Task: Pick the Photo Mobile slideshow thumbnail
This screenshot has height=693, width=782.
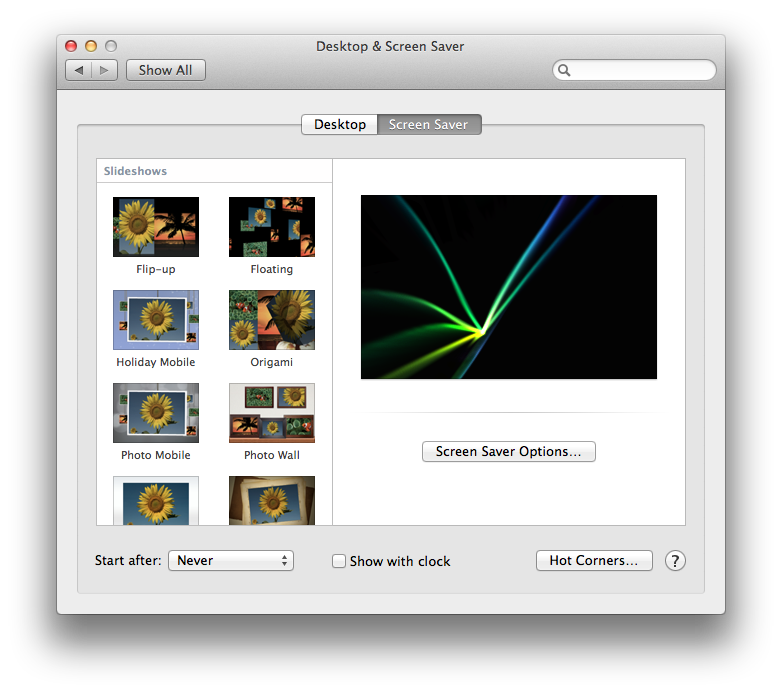Action: (156, 413)
